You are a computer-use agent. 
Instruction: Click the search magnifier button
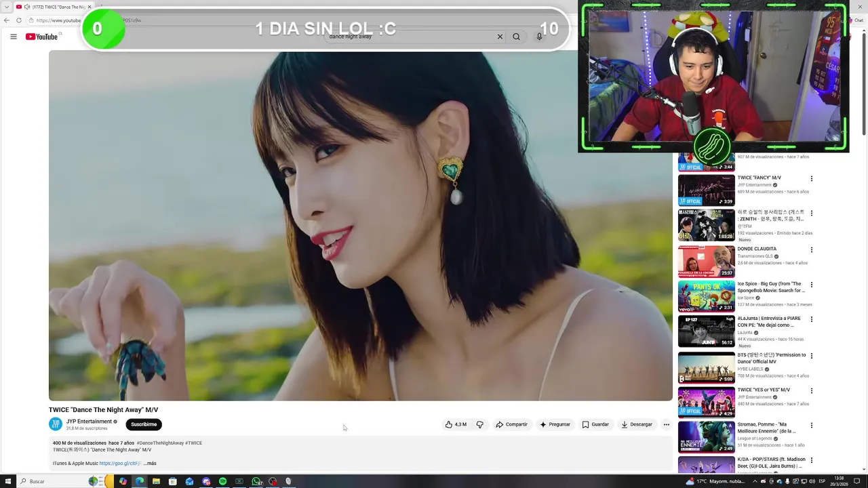(x=516, y=37)
